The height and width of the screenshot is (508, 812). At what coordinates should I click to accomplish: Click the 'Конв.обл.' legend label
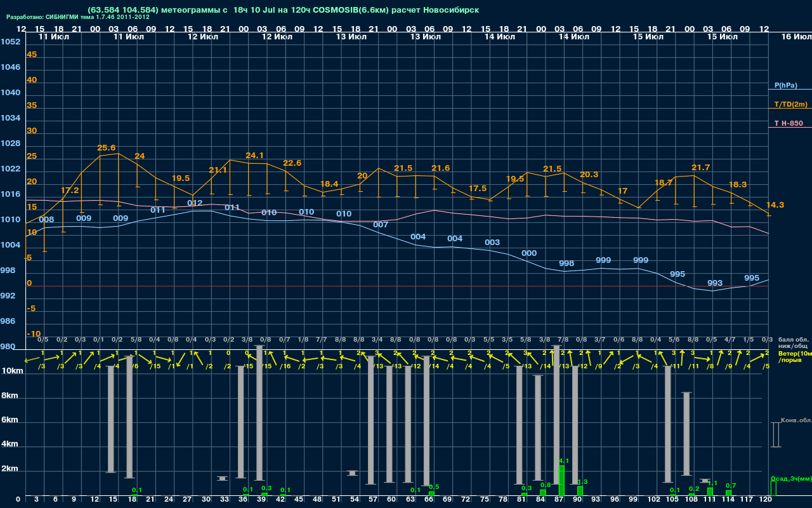click(x=796, y=420)
